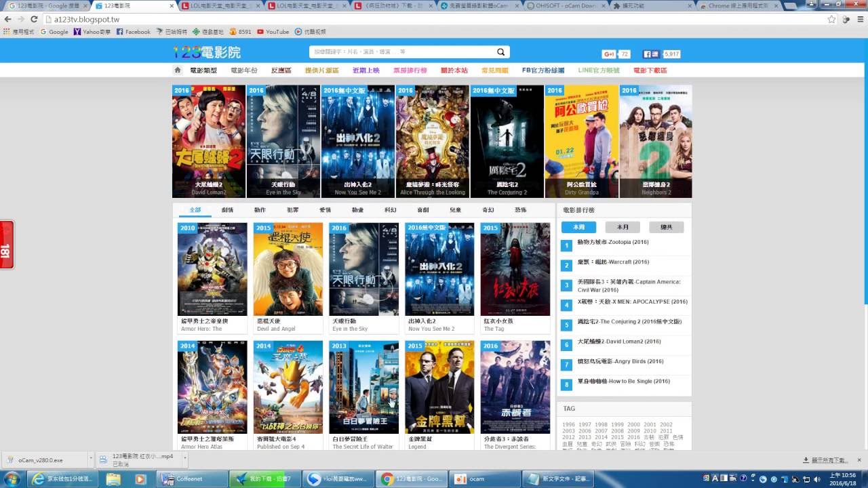Open the Dirty Grandpa banner poster
This screenshot has width=868, height=488.
[581, 141]
